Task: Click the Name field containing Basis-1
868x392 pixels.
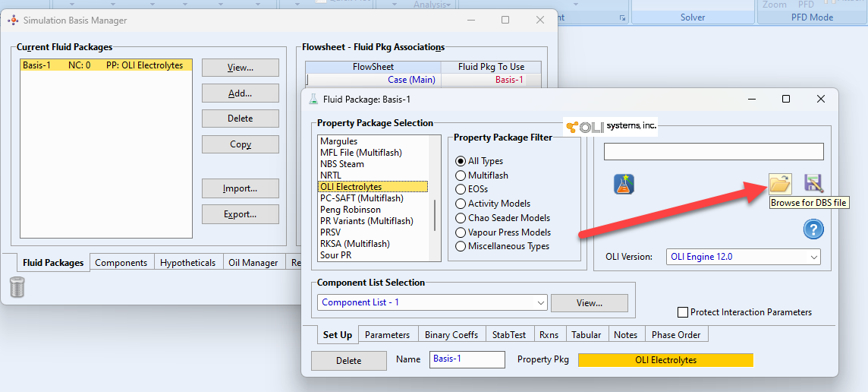Action: pyautogui.click(x=467, y=359)
